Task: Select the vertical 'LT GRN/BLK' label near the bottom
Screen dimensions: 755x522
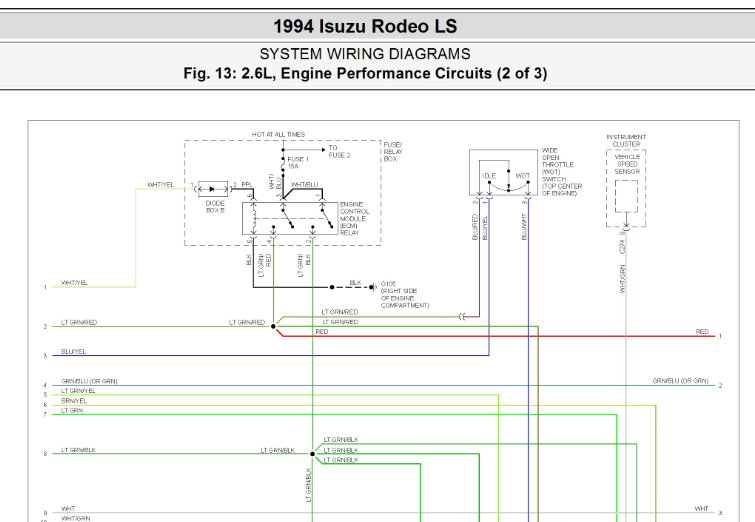Action: [309, 485]
